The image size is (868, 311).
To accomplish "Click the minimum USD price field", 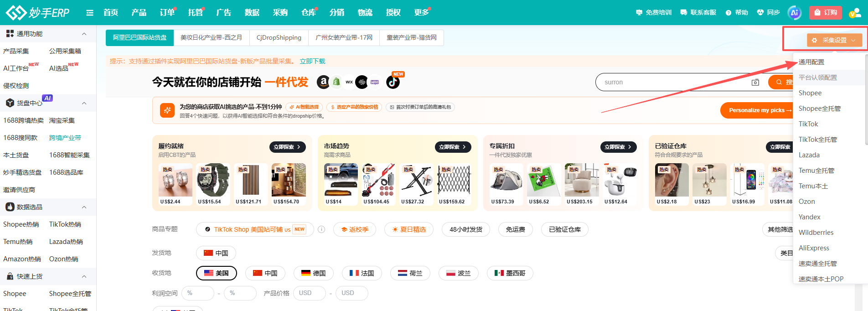I will click(310, 293).
